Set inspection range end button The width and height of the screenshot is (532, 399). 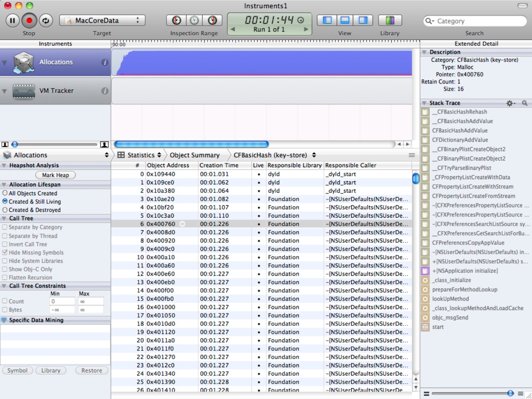pyautogui.click(x=212, y=20)
